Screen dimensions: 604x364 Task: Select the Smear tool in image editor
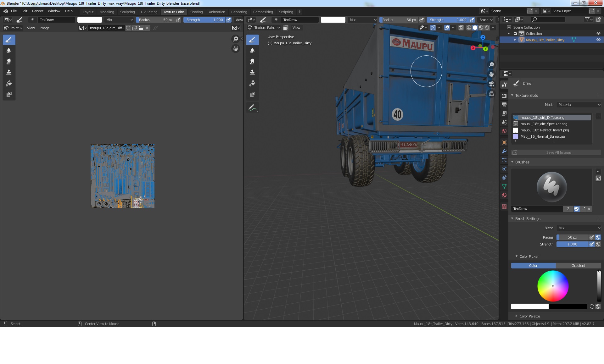click(x=9, y=62)
